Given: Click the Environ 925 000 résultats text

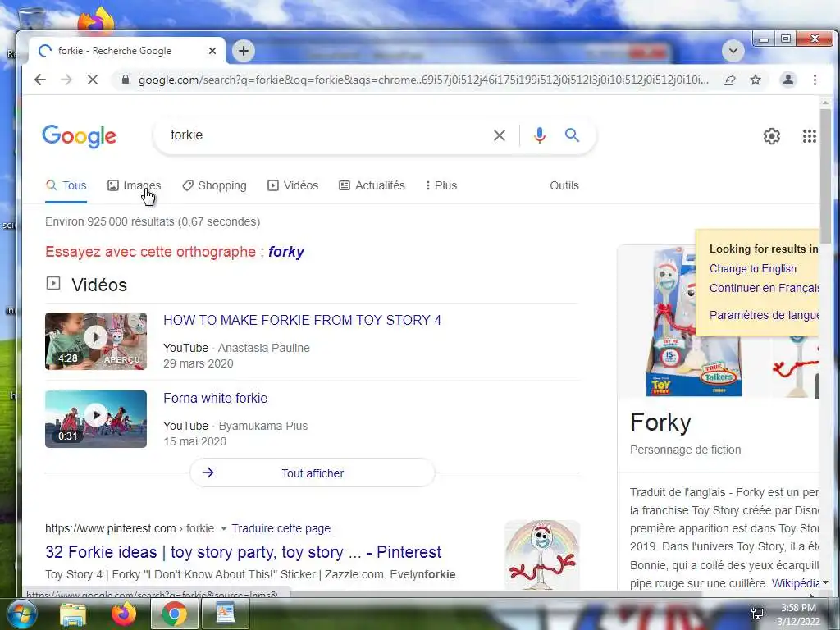Looking at the screenshot, I should point(153,221).
